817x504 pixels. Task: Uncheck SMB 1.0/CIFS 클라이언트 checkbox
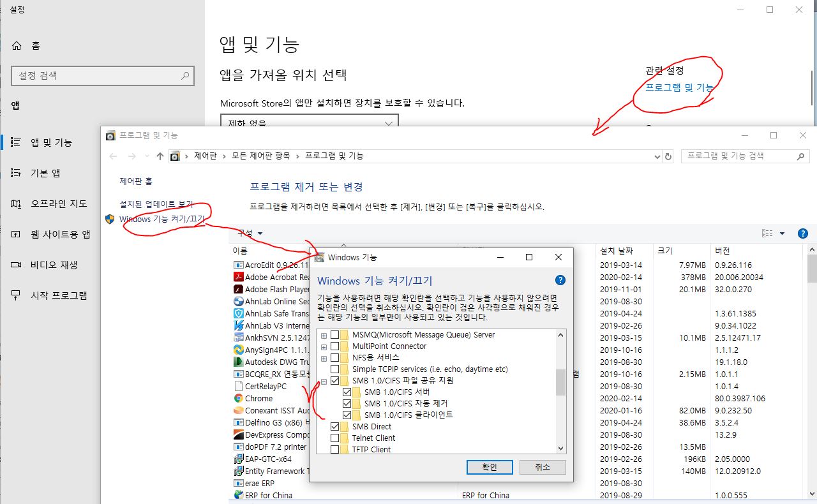(347, 415)
